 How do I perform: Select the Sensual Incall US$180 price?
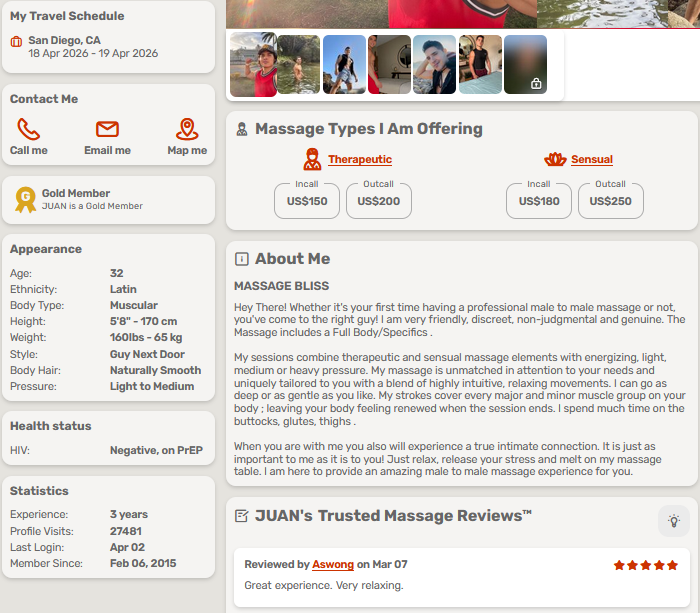(x=538, y=201)
